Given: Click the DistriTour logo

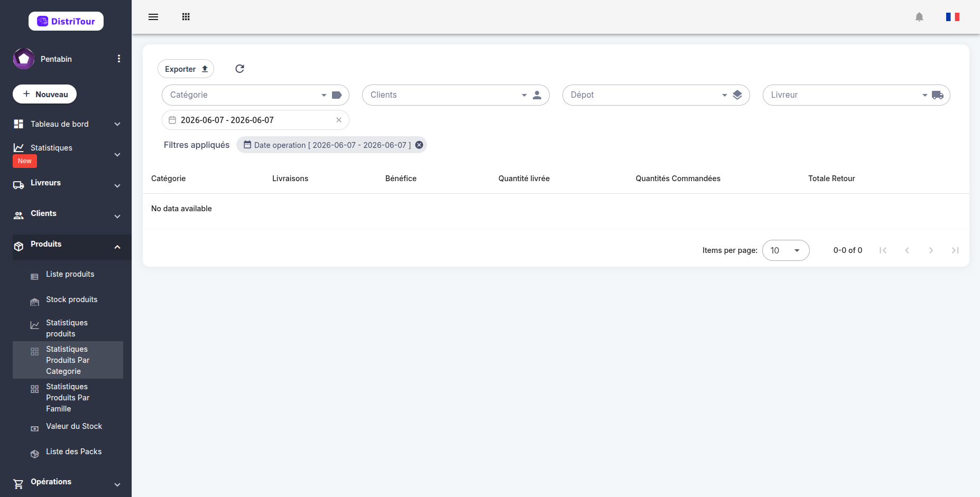Looking at the screenshot, I should click(66, 21).
